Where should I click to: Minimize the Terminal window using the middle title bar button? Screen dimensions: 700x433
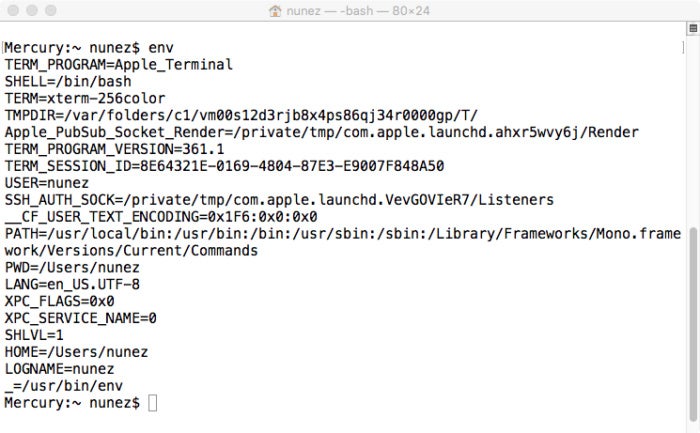coord(32,10)
